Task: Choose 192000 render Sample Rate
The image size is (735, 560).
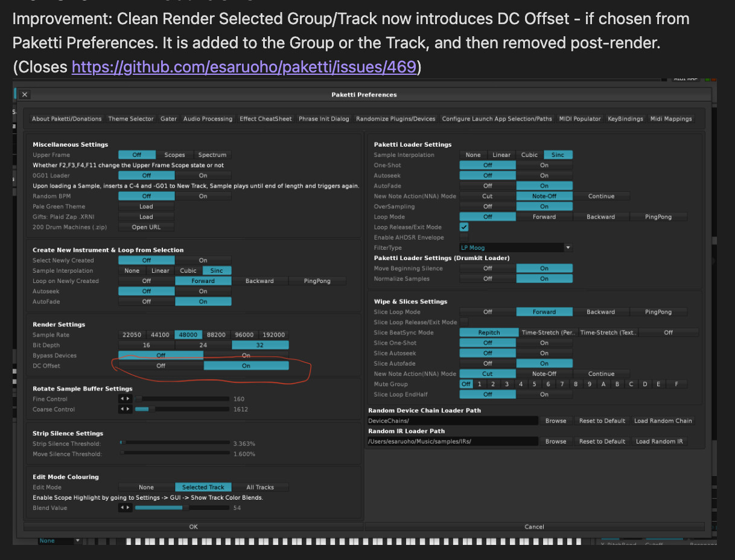Action: tap(274, 335)
